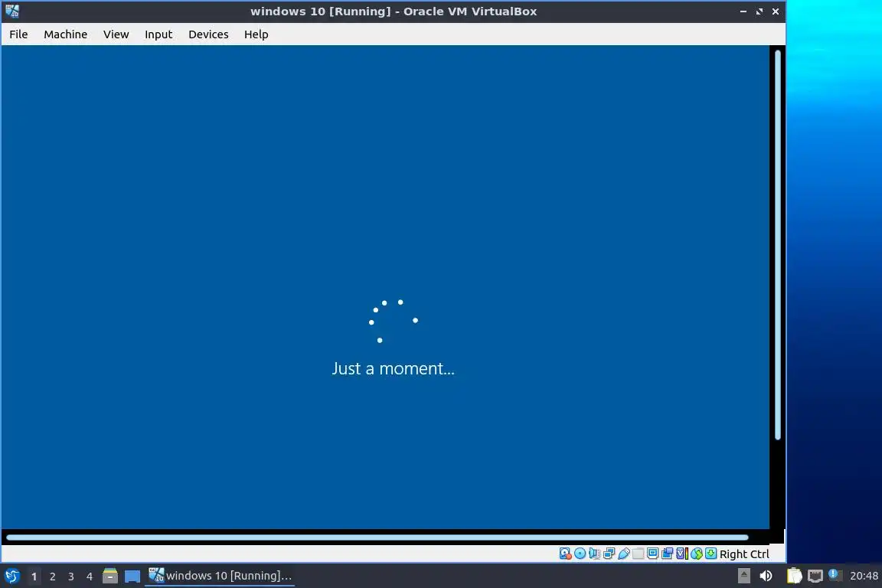
Task: Click the mouse integration status icon
Action: tap(697, 554)
